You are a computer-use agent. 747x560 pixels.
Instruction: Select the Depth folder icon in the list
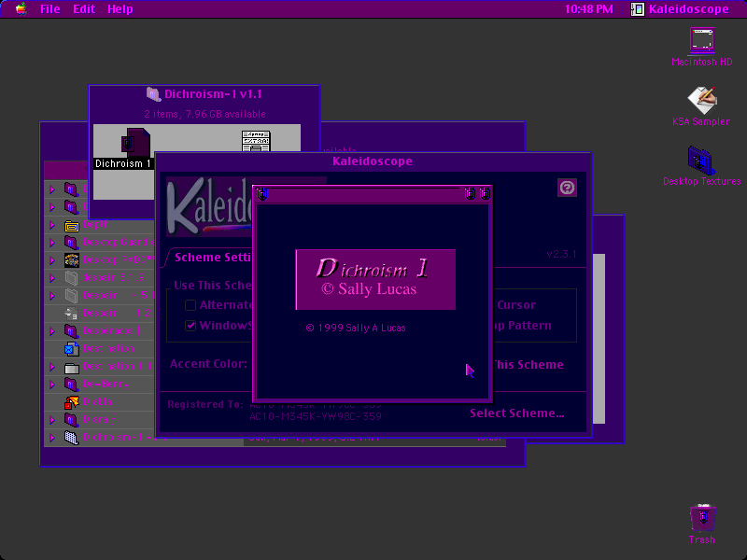tap(72, 225)
